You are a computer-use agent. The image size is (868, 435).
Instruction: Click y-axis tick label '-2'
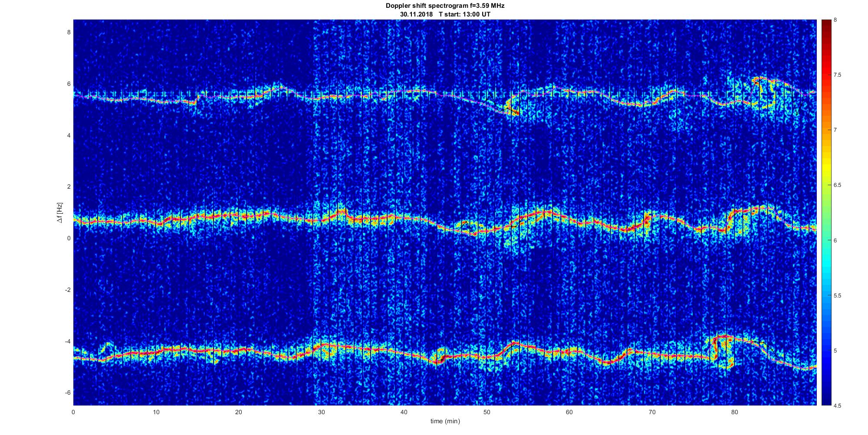pos(67,290)
